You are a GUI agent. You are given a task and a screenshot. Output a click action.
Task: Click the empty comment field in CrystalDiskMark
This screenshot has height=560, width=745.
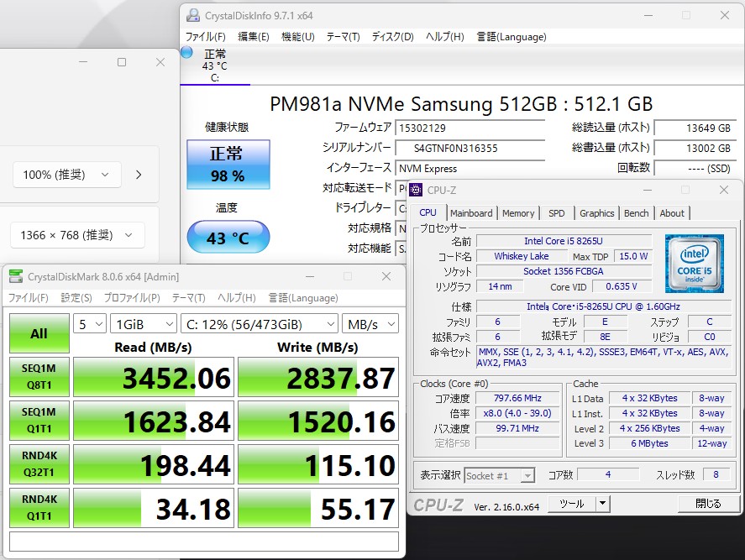click(204, 542)
